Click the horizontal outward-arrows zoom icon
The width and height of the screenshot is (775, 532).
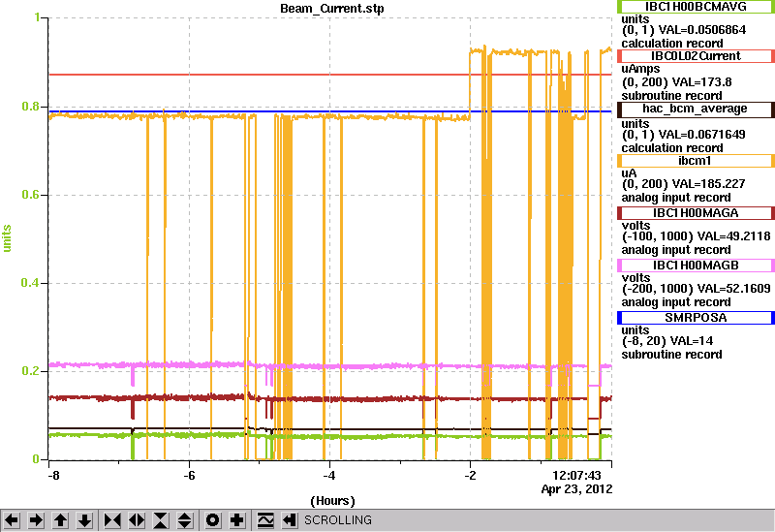pos(137,520)
